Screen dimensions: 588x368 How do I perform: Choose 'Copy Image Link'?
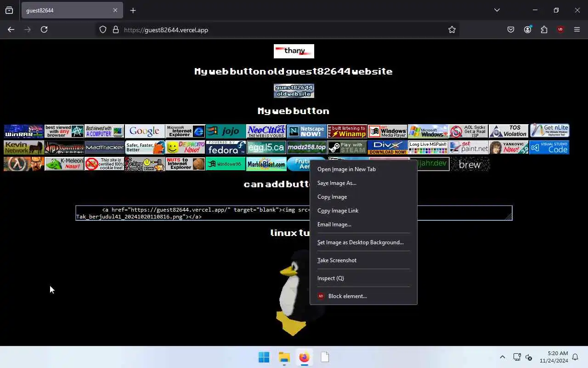click(363, 211)
